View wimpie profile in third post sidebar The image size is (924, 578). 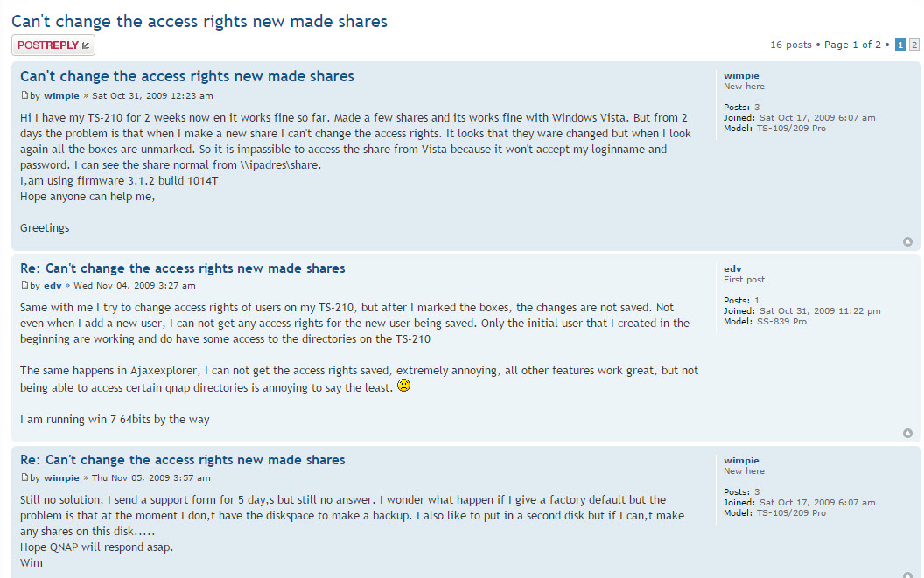tap(741, 460)
